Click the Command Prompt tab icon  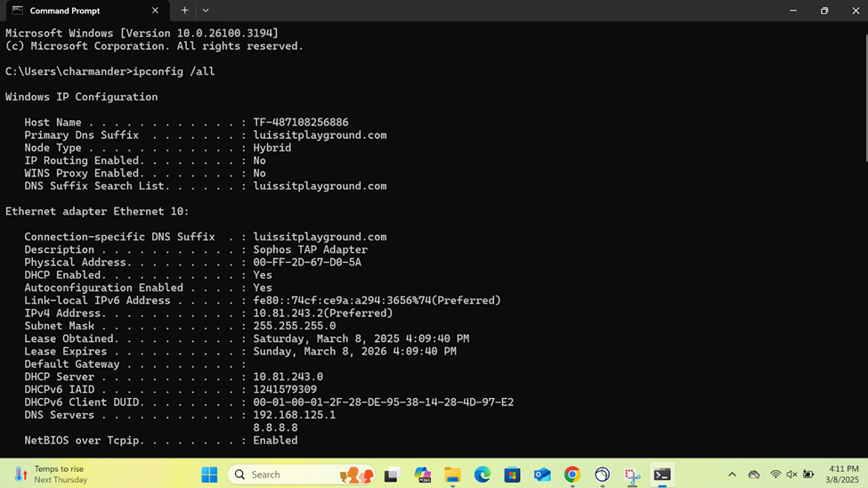coord(18,11)
